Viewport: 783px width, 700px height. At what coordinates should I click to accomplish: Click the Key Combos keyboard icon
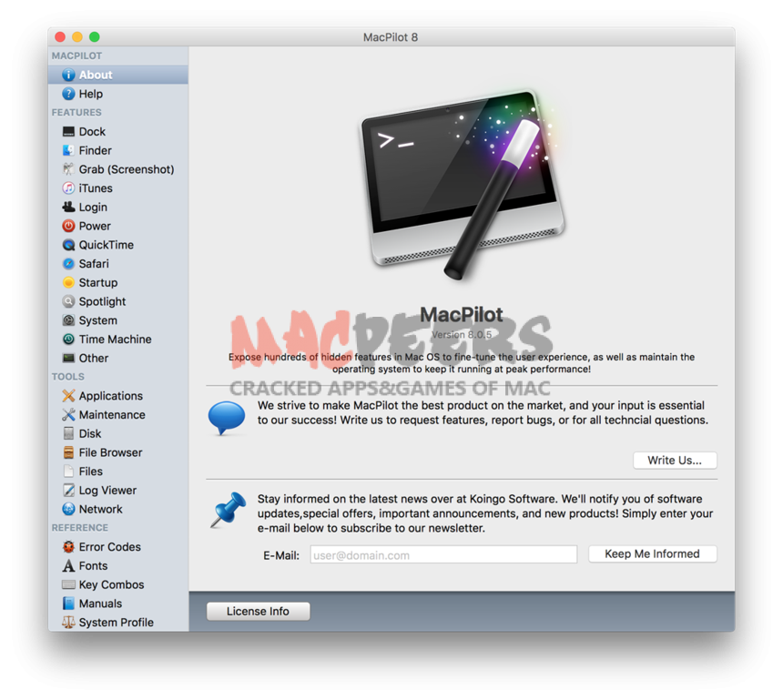tap(68, 584)
